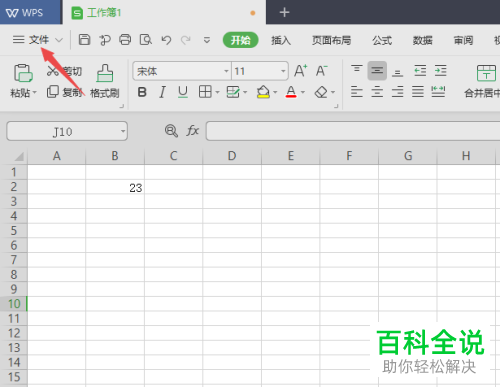This screenshot has height=387, width=500.
Task: Align text to vertical middle
Action: click(x=377, y=71)
